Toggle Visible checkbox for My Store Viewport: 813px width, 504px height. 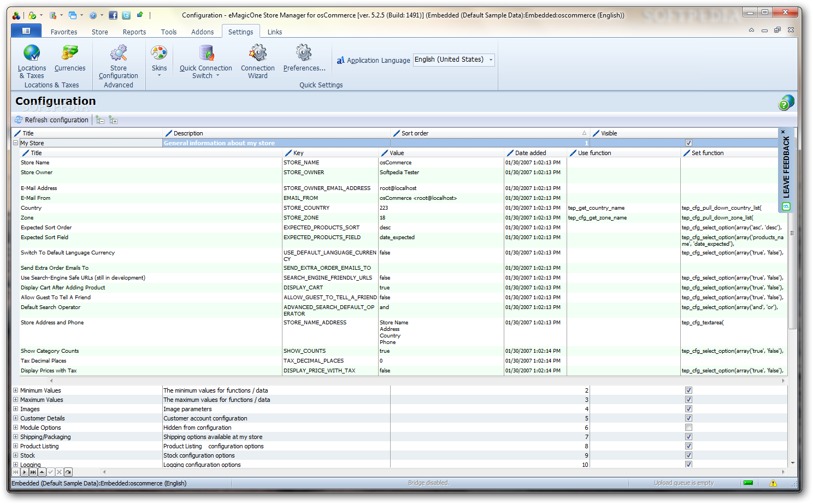(x=688, y=143)
